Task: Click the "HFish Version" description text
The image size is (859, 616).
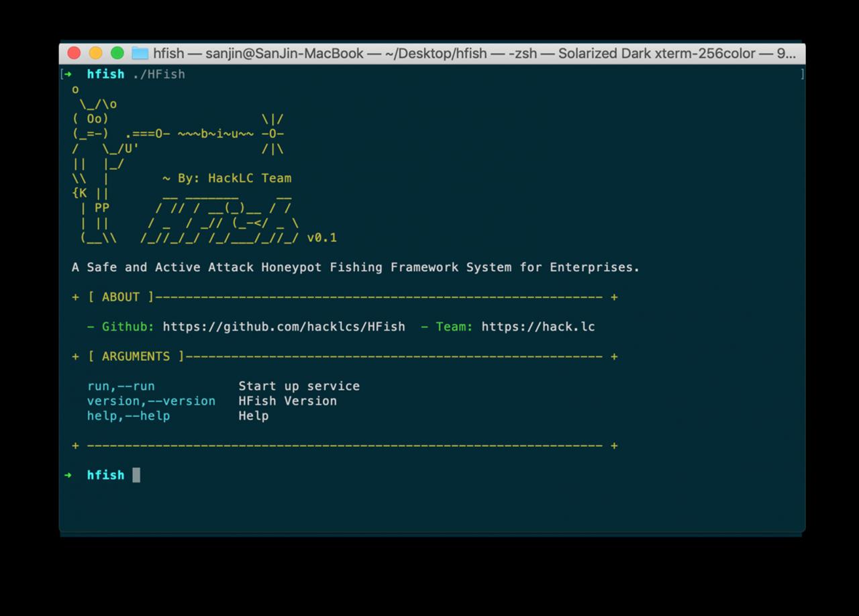Action: tap(287, 401)
